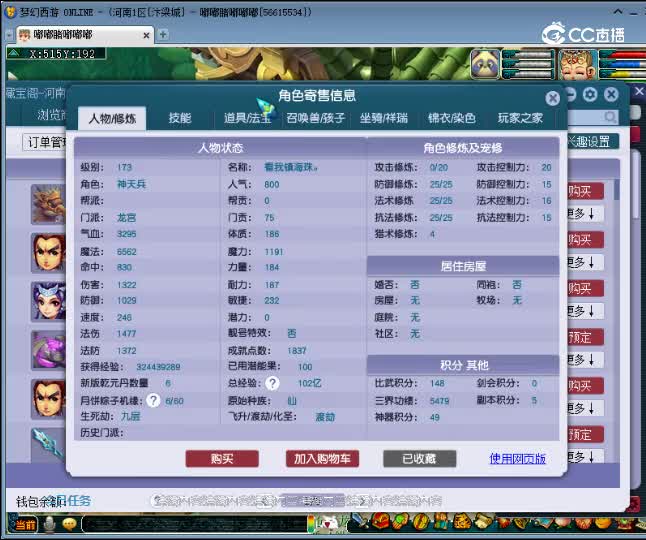Click the white bunny icon in the bottom bar

tap(328, 523)
